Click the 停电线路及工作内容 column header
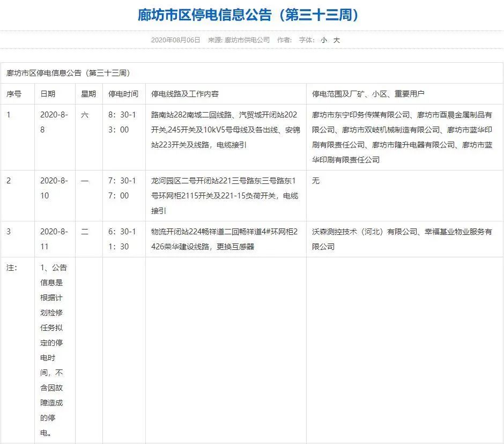The image size is (504, 444). [x=226, y=94]
